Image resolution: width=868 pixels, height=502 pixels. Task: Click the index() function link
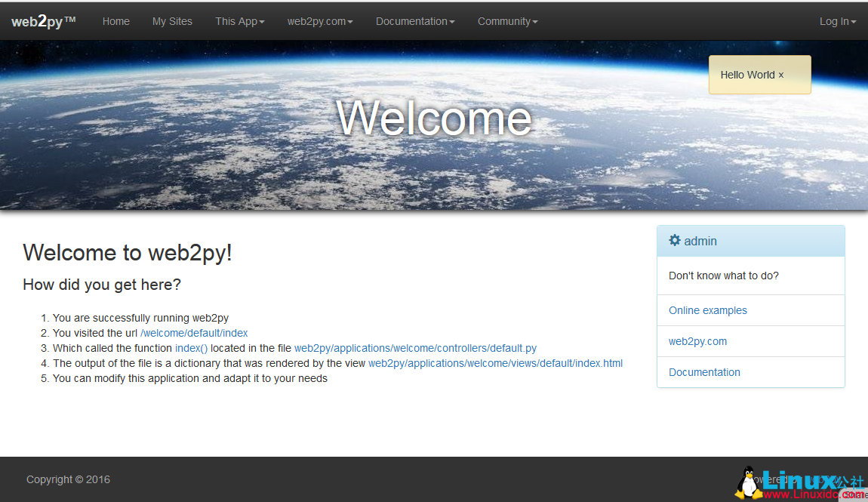tap(191, 348)
